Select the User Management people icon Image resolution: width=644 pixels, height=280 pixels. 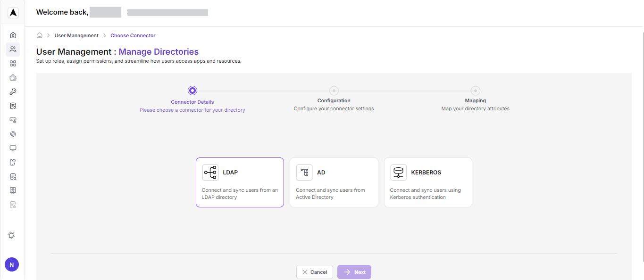point(13,49)
